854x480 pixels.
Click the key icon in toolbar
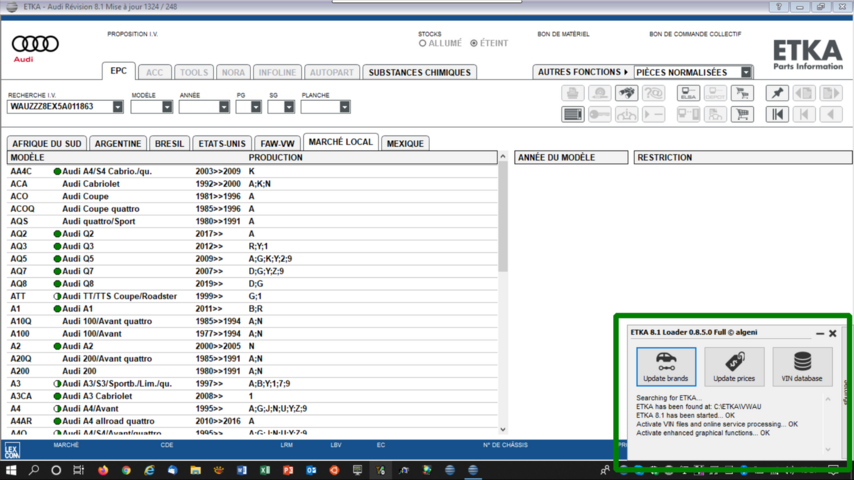[600, 114]
